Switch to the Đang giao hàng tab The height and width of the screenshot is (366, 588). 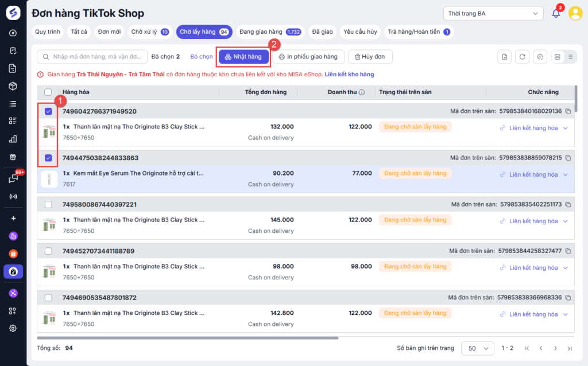click(x=269, y=32)
